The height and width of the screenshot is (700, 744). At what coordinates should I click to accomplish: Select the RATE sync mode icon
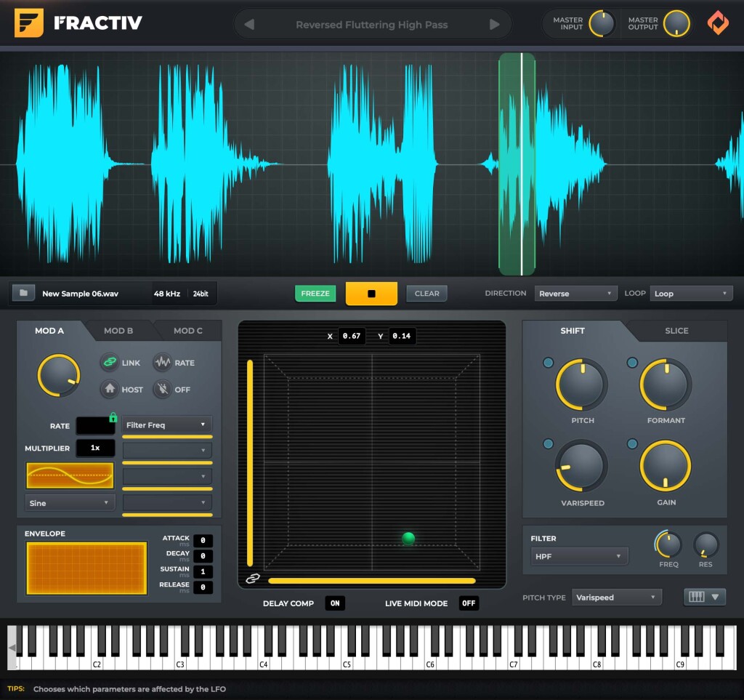coord(162,363)
